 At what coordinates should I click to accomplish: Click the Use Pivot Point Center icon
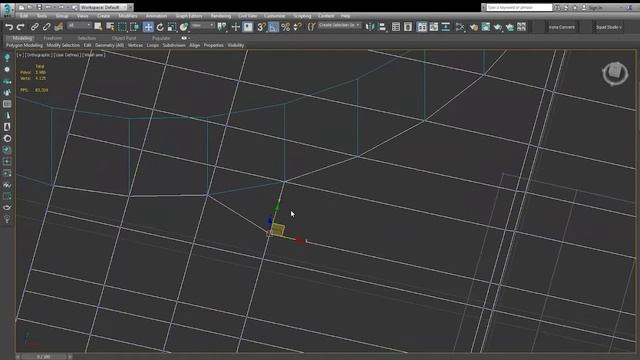click(222, 27)
